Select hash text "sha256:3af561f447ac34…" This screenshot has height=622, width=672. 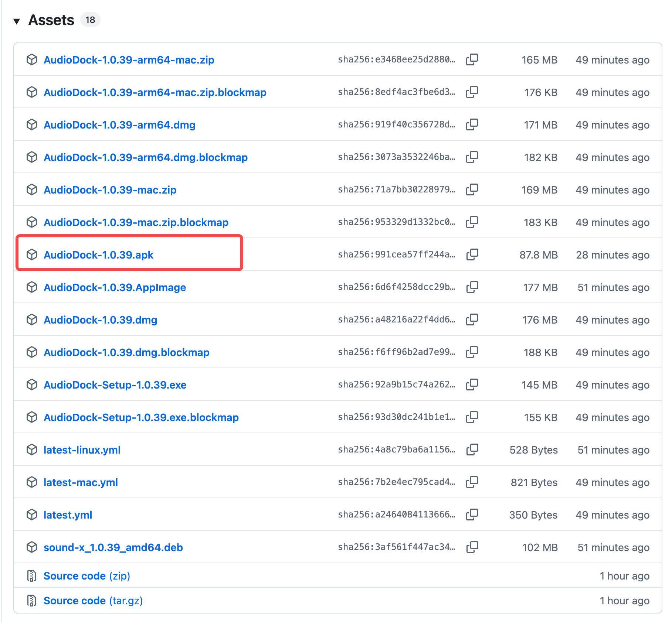(397, 547)
